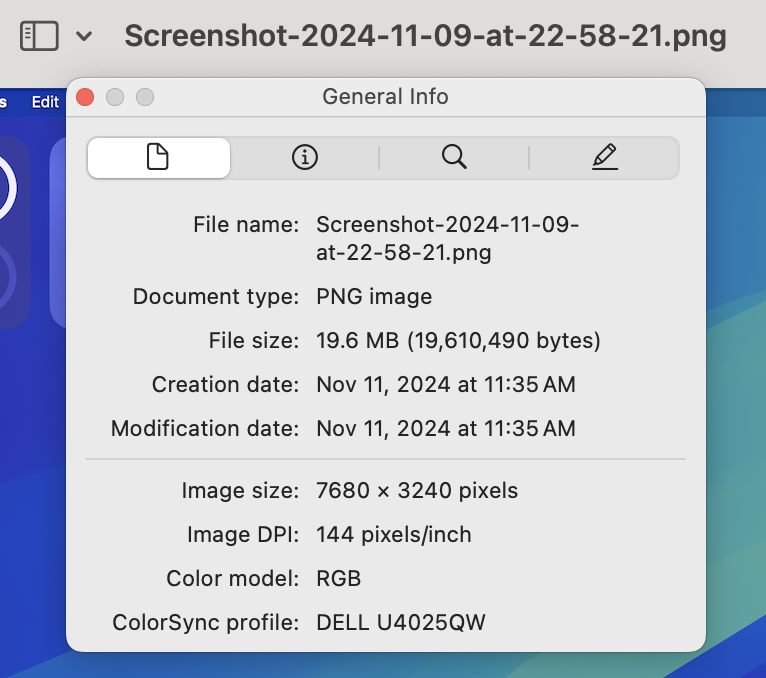Select the creation date value

[x=445, y=385]
